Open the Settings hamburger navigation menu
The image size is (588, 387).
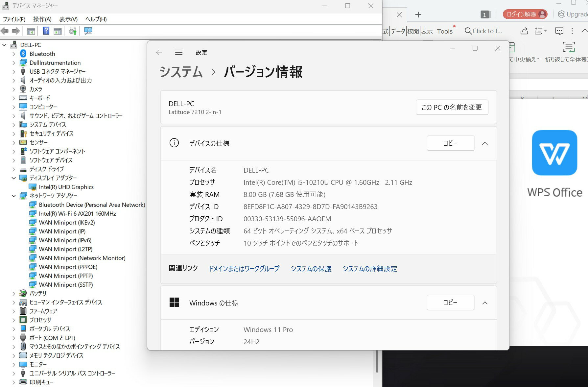coord(178,52)
